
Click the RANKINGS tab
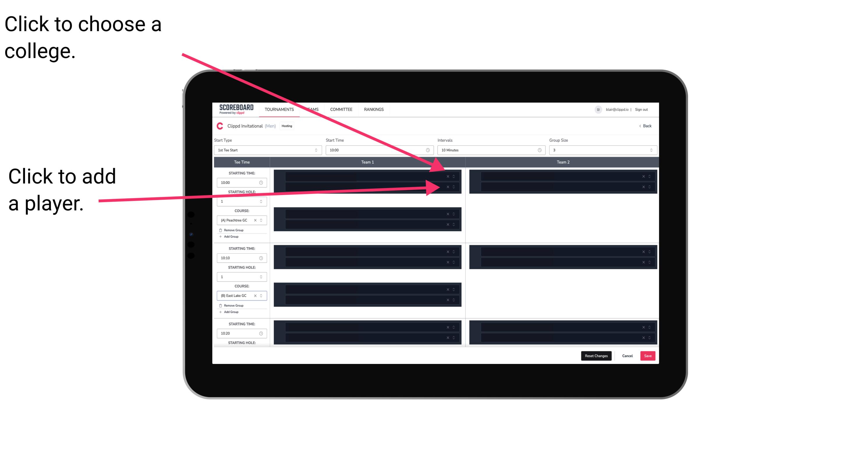[x=374, y=110]
